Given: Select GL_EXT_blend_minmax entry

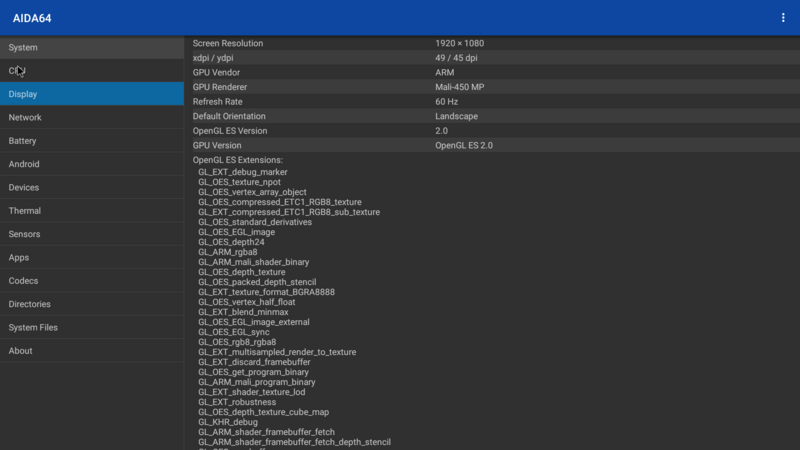Looking at the screenshot, I should 243,312.
